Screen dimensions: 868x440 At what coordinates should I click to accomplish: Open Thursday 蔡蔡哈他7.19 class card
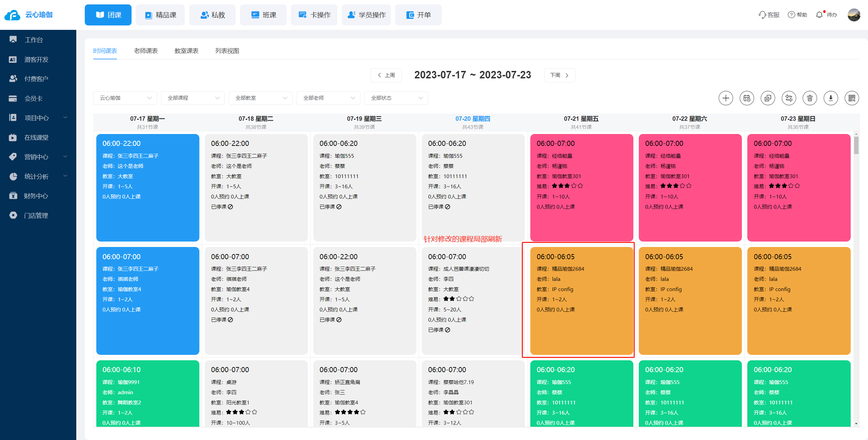473,394
